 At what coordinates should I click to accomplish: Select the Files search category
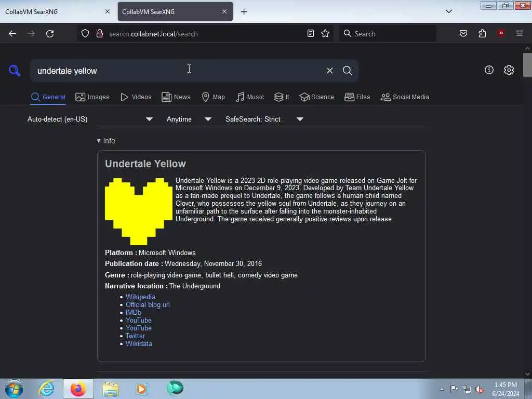pos(357,97)
